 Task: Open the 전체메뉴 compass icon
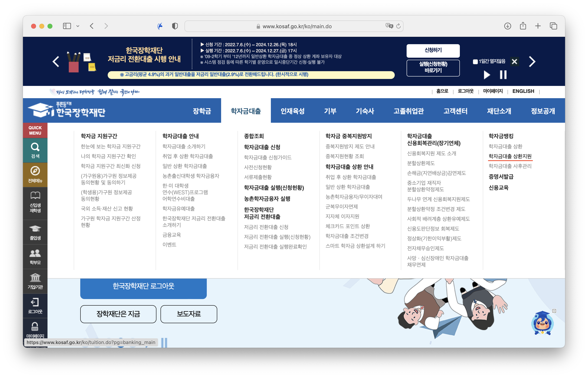pos(35,171)
